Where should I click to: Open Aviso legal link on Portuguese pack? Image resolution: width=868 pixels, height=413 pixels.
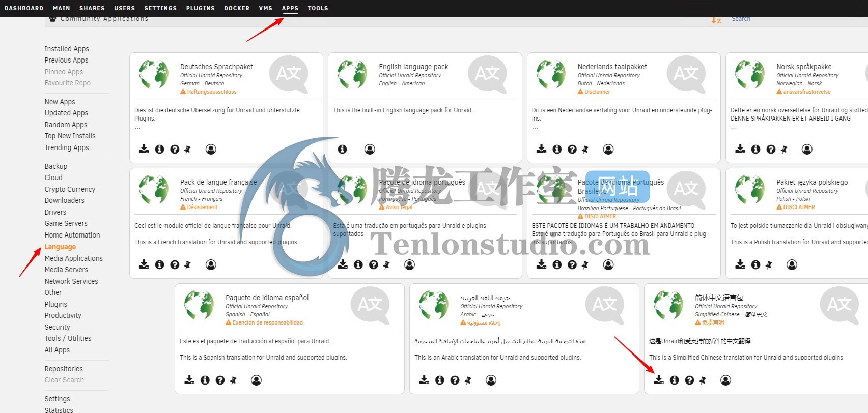(396, 207)
